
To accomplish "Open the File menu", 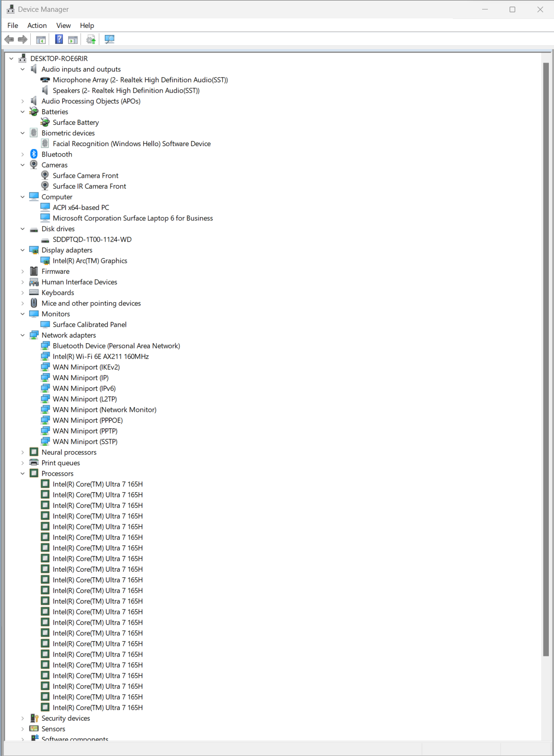I will click(13, 26).
